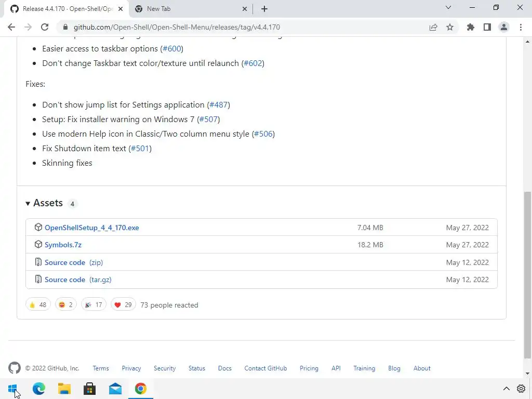The image size is (532, 399).
Task: Open the API footer link
Action: [x=336, y=368]
